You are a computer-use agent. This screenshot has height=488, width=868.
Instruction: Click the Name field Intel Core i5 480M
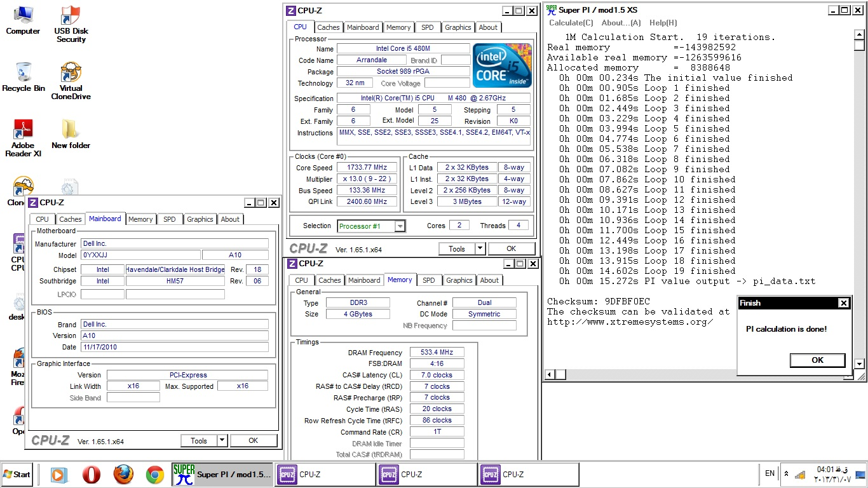tap(403, 48)
